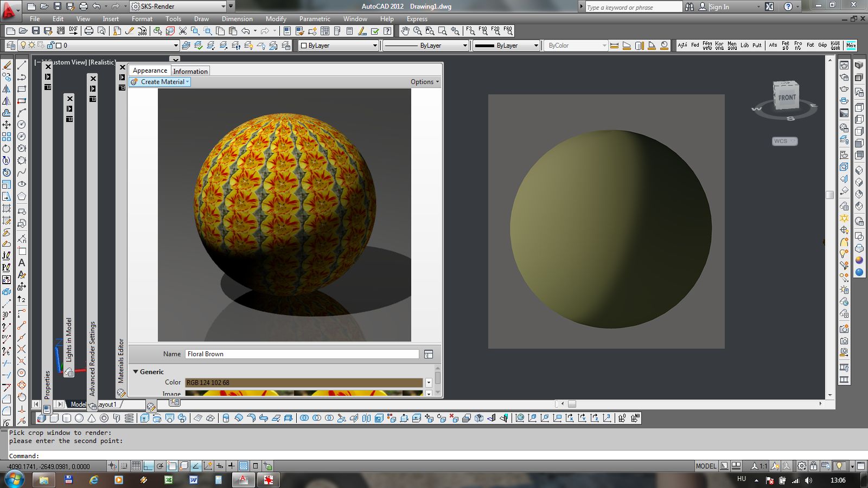Click the Méré toolbar icon
Screen dimensions: 868x488
851,46
